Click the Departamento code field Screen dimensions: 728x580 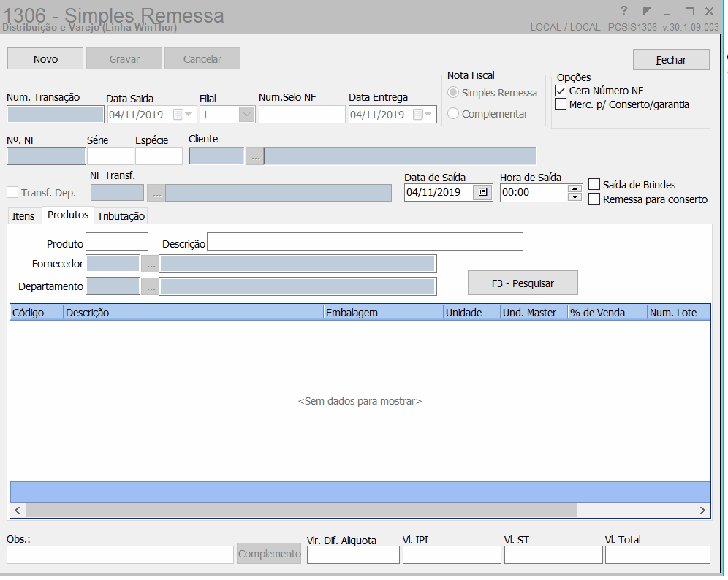coord(113,286)
